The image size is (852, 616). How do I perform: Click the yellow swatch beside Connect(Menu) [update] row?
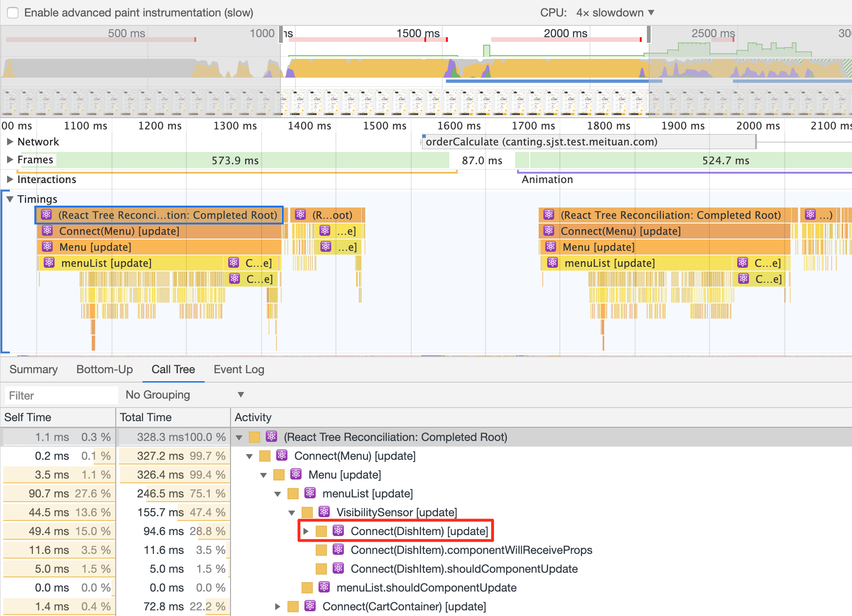click(x=265, y=456)
